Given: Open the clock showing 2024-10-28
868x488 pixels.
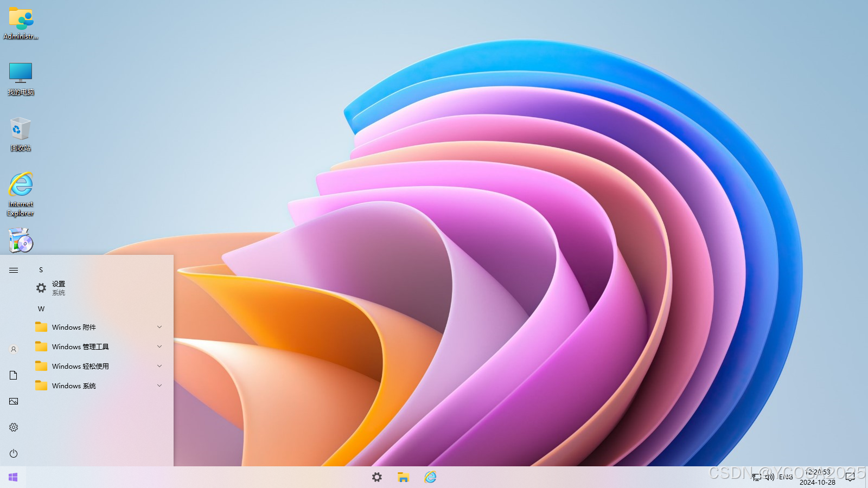Looking at the screenshot, I should click(x=818, y=477).
